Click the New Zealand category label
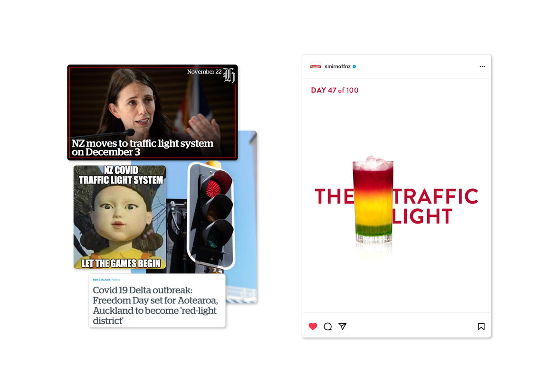This screenshot has height=392, width=555. point(101,280)
